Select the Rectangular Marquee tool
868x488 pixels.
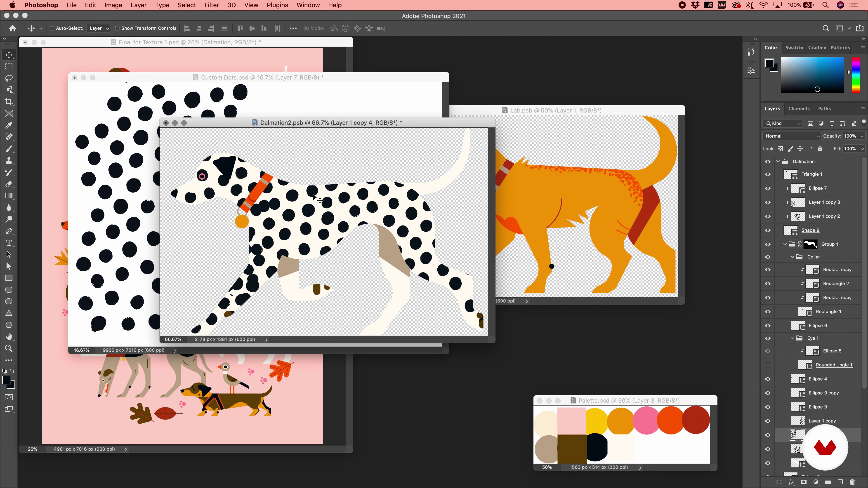point(9,67)
